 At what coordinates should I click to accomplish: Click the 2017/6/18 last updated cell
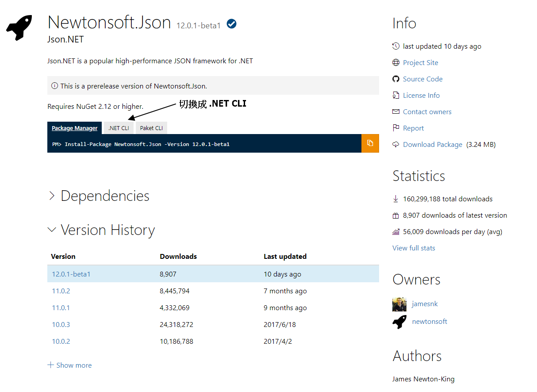(280, 324)
